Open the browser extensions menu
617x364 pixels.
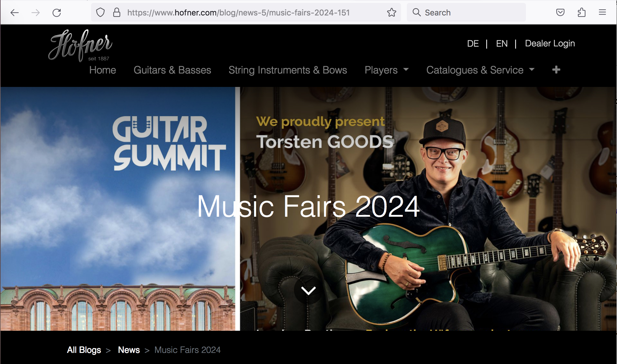[581, 13]
